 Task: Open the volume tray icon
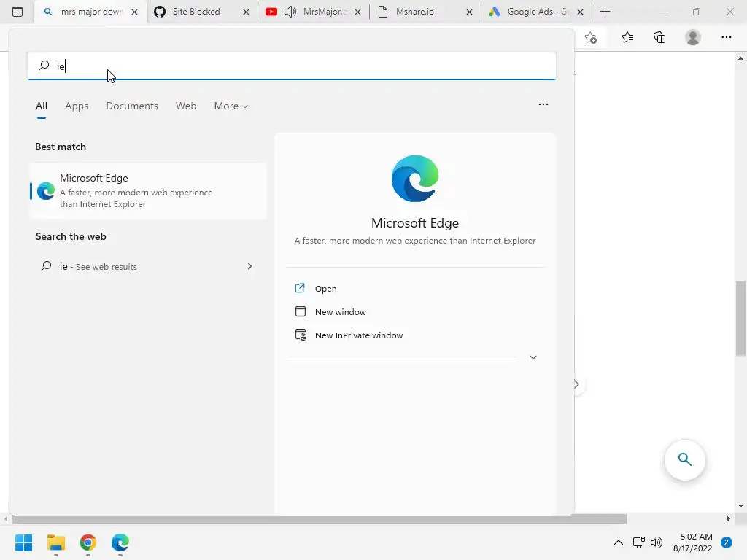pyautogui.click(x=657, y=542)
